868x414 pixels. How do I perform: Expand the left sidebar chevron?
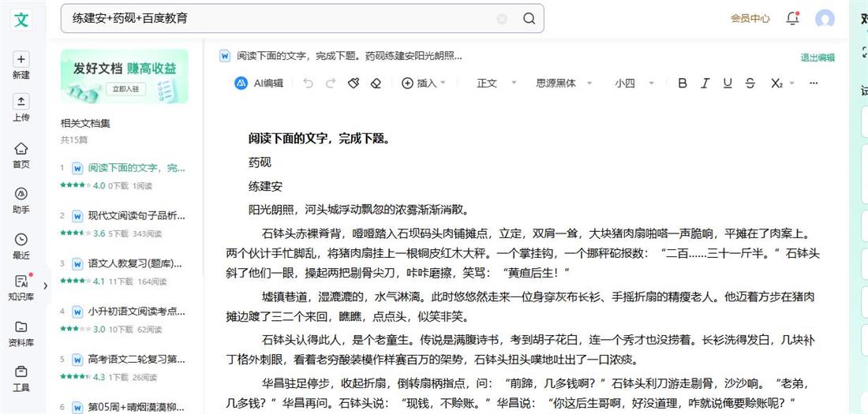pos(46,285)
